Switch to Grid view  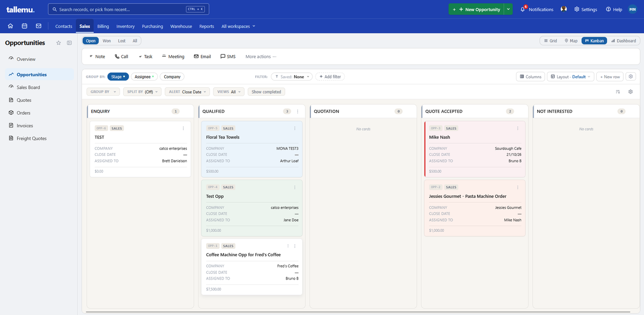pos(550,41)
